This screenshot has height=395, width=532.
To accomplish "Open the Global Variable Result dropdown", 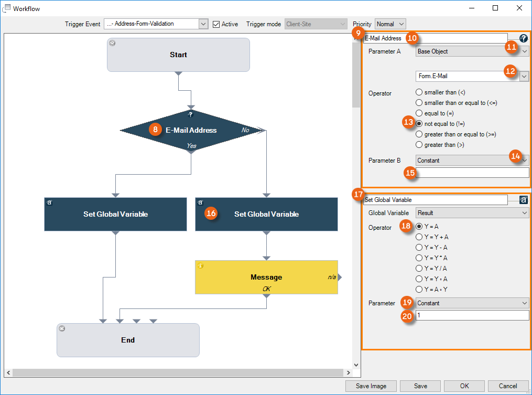I will pyautogui.click(x=524, y=213).
